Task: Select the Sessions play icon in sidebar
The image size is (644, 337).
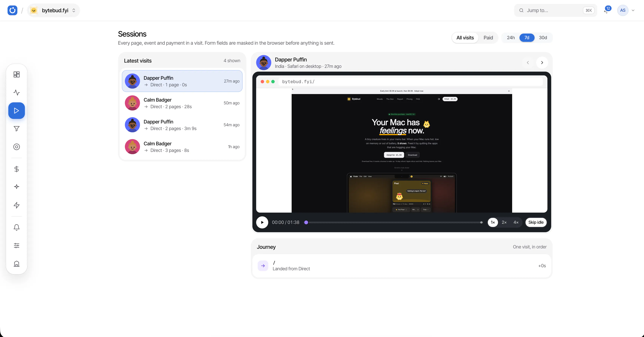Action: click(x=16, y=111)
